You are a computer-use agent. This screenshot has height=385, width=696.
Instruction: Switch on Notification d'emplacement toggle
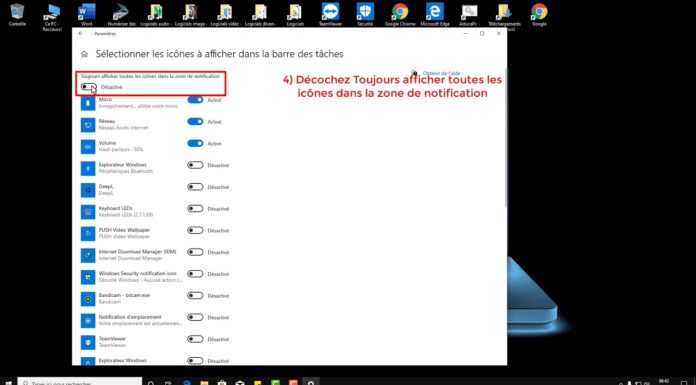point(195,318)
